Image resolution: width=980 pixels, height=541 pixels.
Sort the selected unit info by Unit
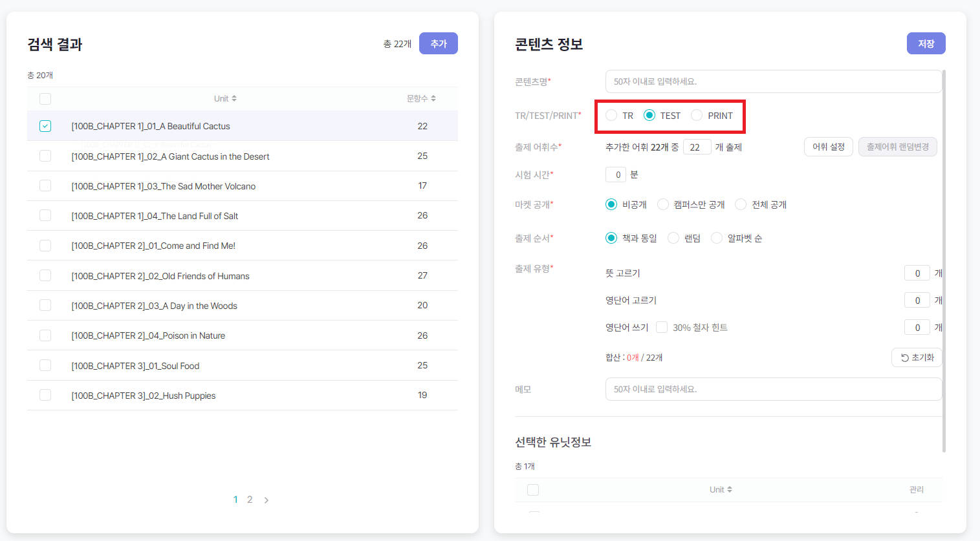pos(730,490)
